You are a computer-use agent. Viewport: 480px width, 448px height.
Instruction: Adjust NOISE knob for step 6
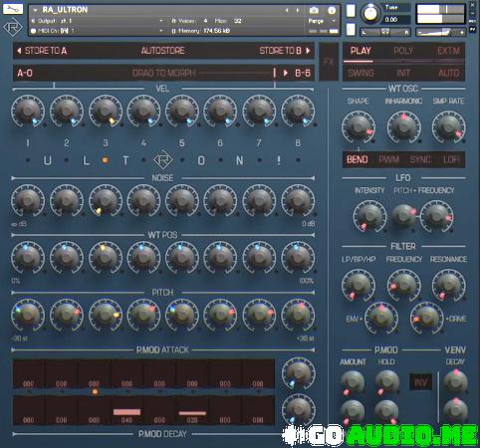point(220,200)
